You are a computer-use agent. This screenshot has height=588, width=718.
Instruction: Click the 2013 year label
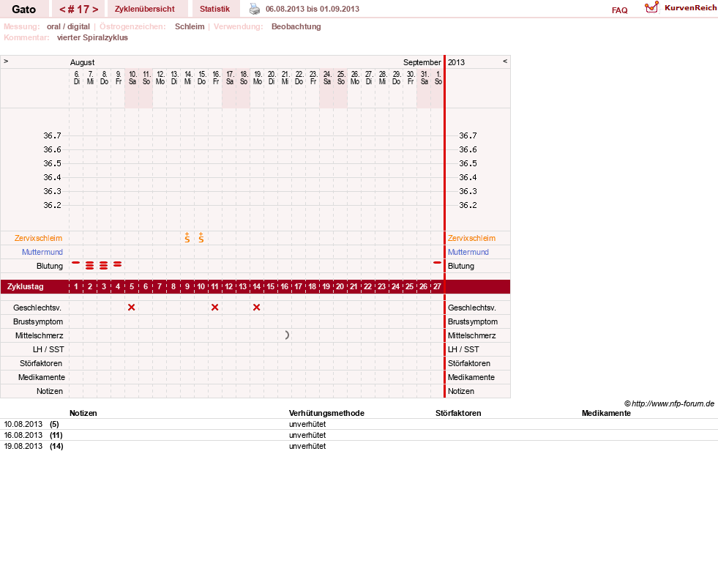(x=456, y=62)
